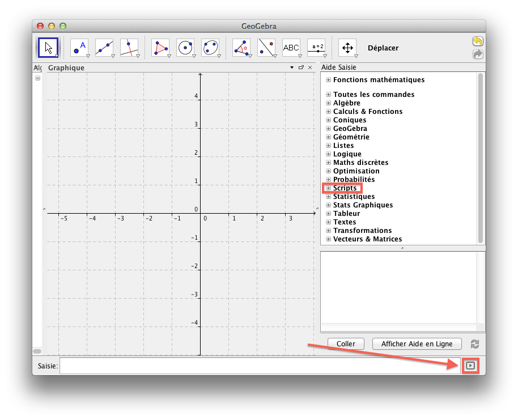Screen dimensions: 518x420
Task: Select the Tableur entry
Action: (346, 214)
